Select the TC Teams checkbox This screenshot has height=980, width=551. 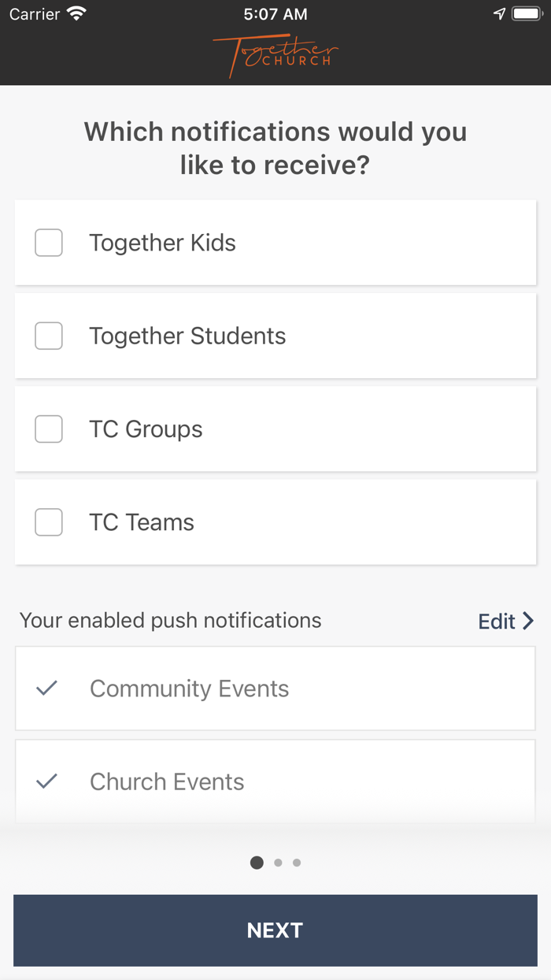point(49,522)
